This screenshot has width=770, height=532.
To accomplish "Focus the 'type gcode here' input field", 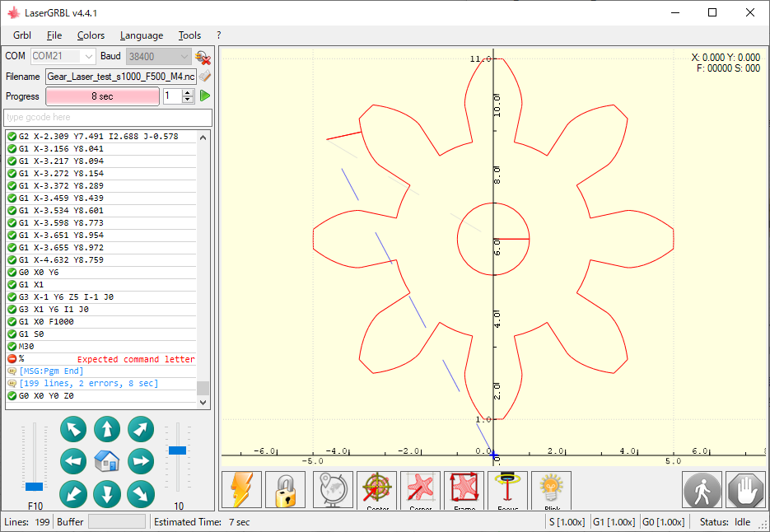I will point(108,118).
